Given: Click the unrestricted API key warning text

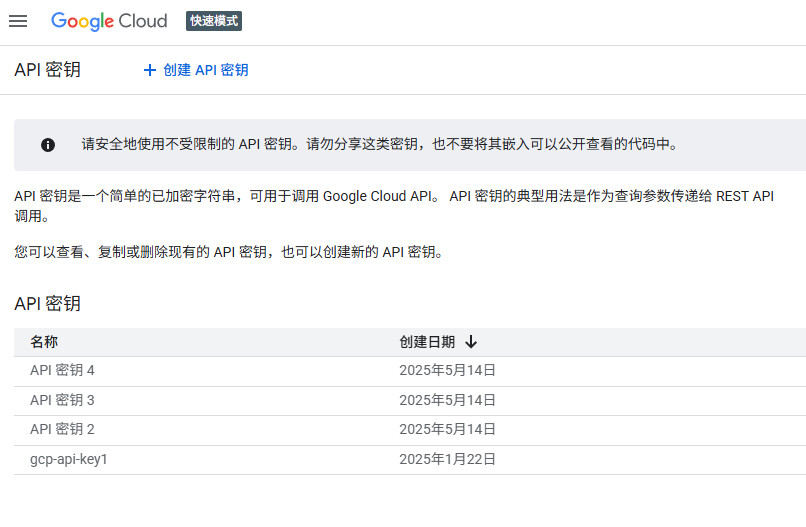Looking at the screenshot, I should [380, 145].
